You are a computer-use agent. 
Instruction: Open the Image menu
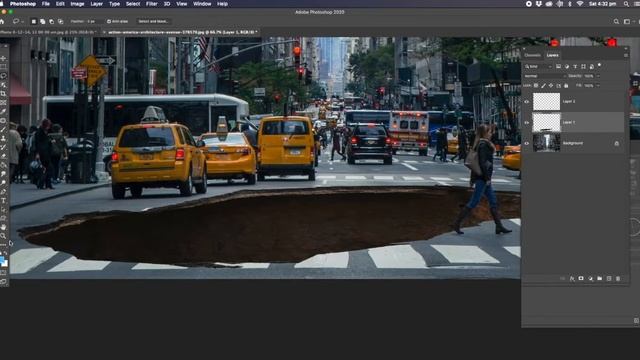click(x=77, y=4)
